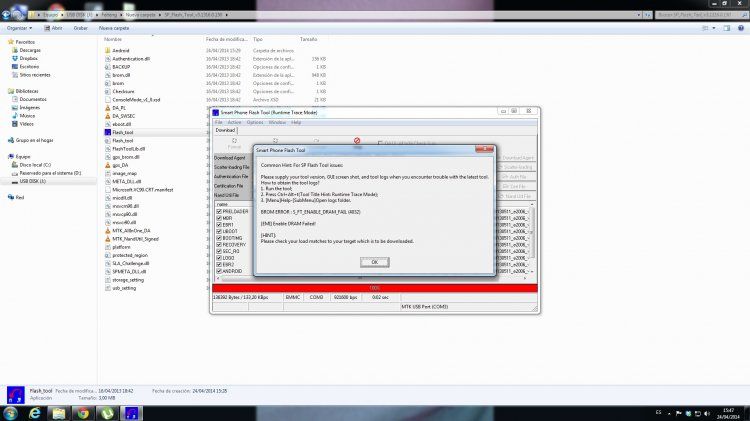Select the MTK_AllInOne_DA file
This screenshot has width=750, height=421.
[131, 231]
